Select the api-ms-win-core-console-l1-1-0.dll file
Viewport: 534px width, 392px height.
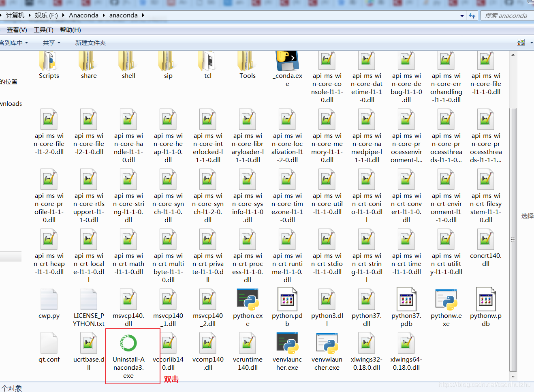[x=327, y=77]
